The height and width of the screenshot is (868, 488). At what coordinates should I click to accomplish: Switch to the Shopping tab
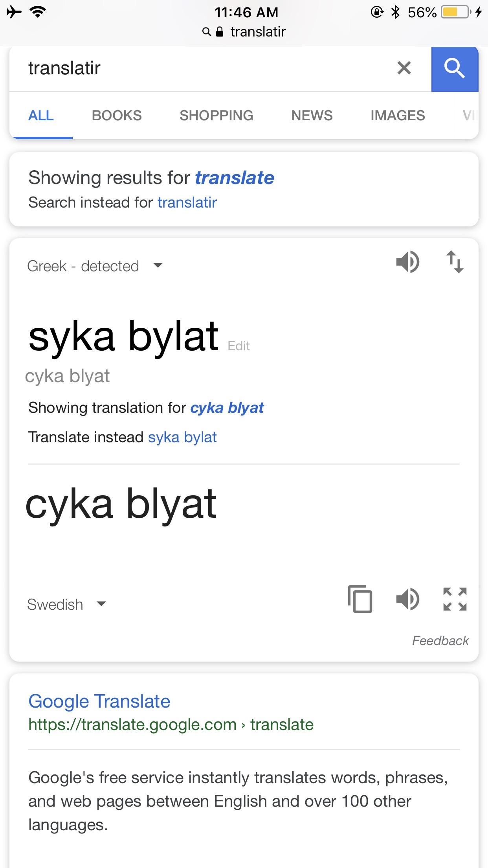216,116
